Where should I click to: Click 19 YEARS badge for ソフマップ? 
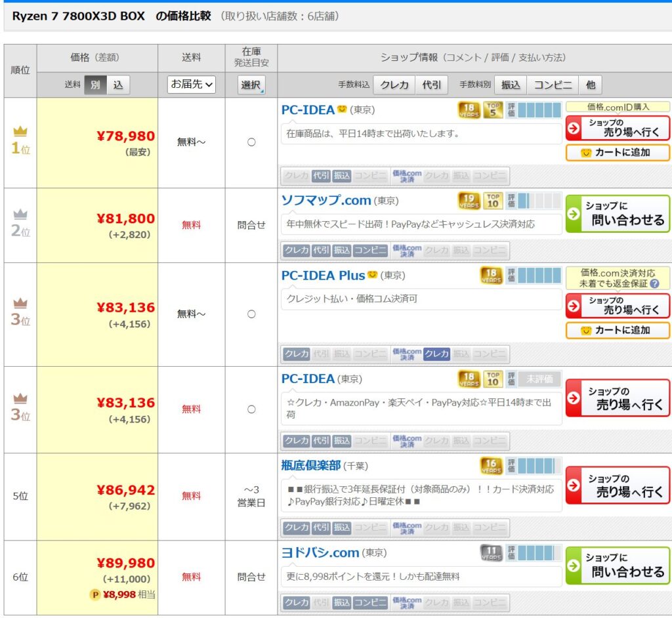pos(469,201)
